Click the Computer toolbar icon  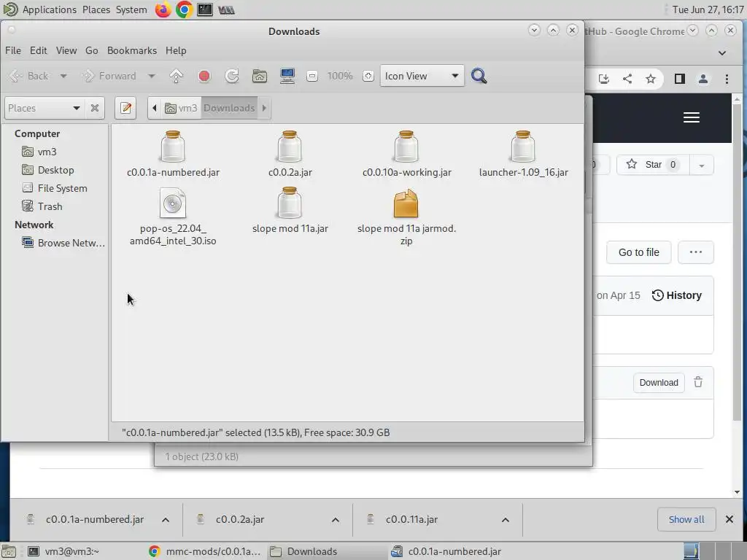pos(287,76)
